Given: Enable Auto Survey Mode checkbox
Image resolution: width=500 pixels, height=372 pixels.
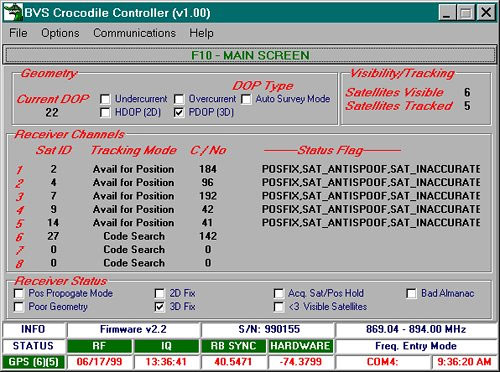Looking at the screenshot, I should coord(246,99).
